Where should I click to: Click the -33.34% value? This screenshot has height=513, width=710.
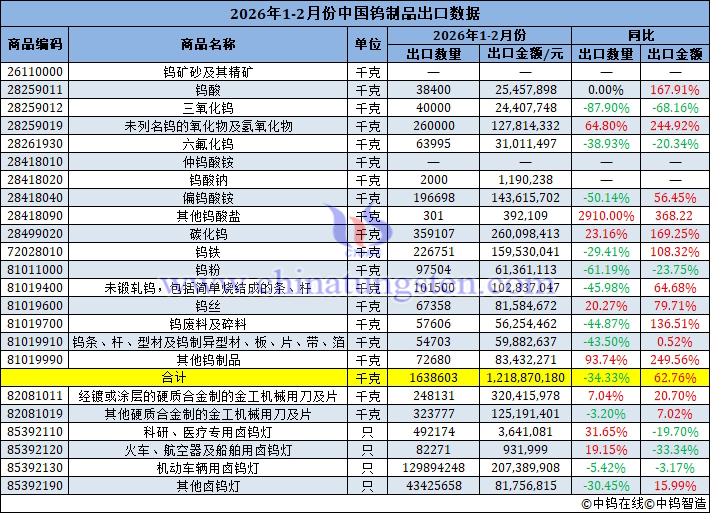(x=675, y=450)
